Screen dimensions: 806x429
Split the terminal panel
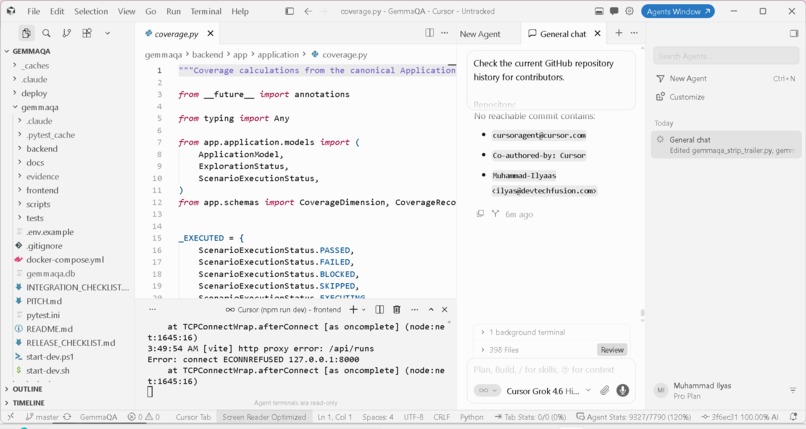[x=379, y=309]
